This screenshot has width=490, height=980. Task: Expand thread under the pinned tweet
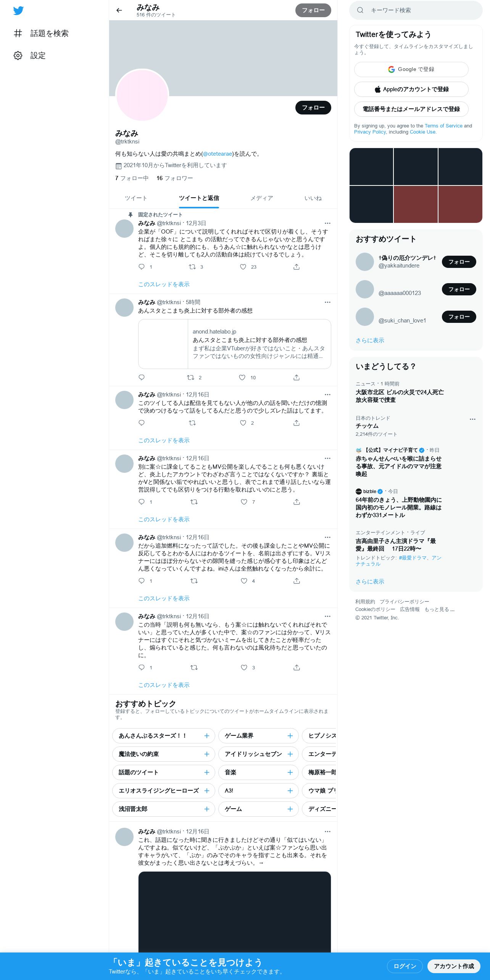tap(164, 284)
